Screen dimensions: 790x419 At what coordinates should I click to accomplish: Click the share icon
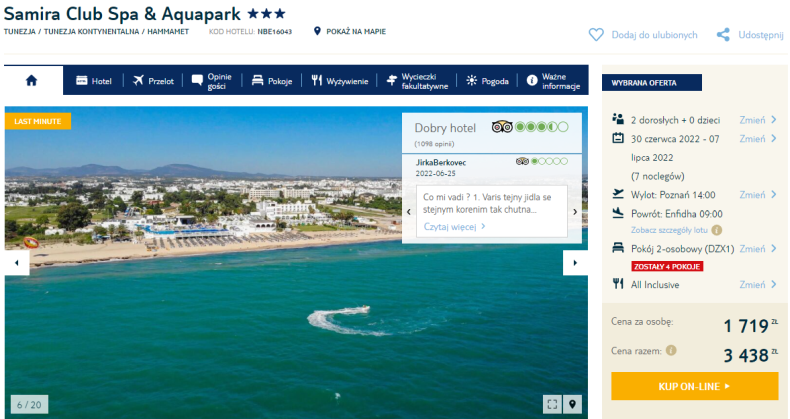723,35
